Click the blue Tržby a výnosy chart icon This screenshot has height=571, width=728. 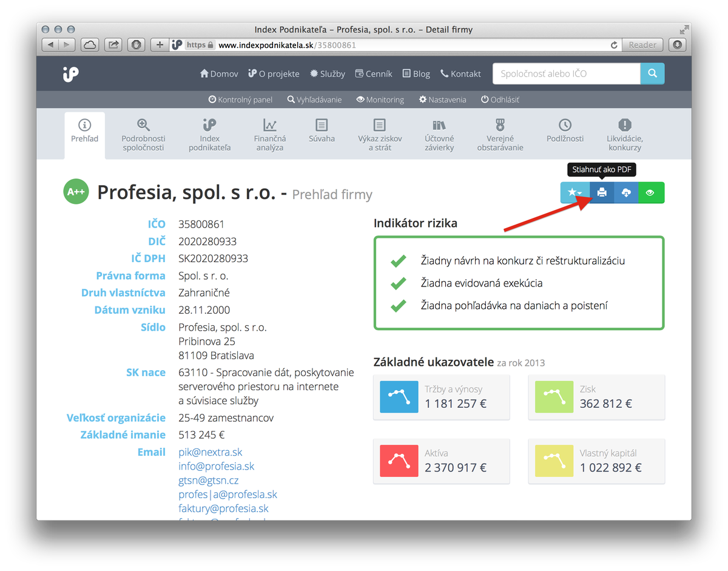[x=399, y=397]
